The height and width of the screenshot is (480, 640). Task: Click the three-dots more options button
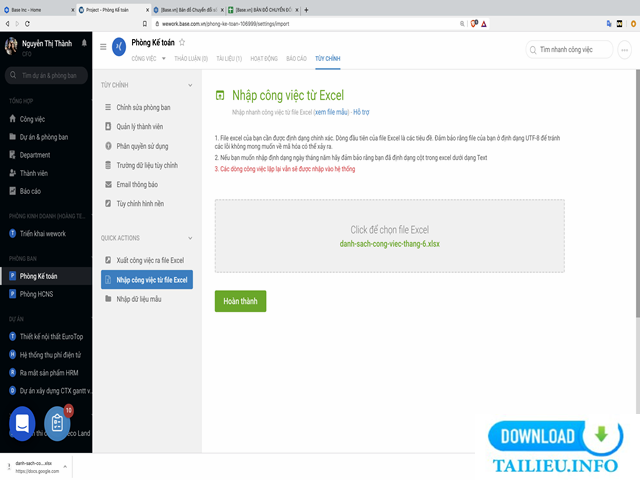coord(624,50)
